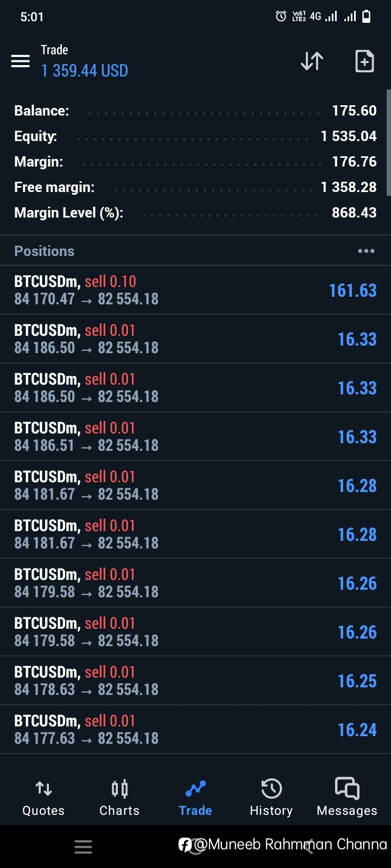Tap the Android recent apps icon
The width and height of the screenshot is (391, 868).
[x=83, y=847]
